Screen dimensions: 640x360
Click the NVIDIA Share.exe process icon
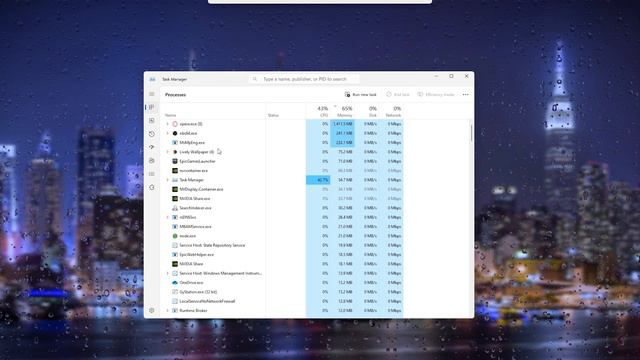[x=175, y=198]
